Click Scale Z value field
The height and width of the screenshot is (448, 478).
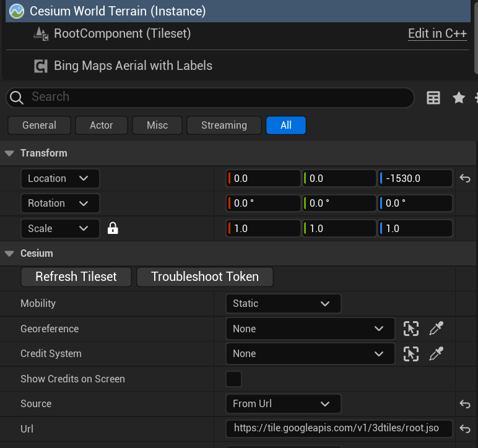415,228
